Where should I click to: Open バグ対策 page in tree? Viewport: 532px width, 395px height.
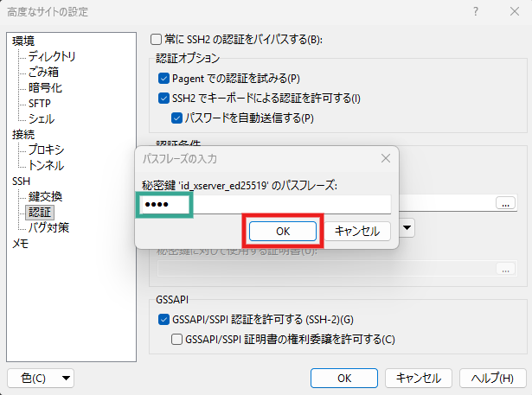pos(48,227)
